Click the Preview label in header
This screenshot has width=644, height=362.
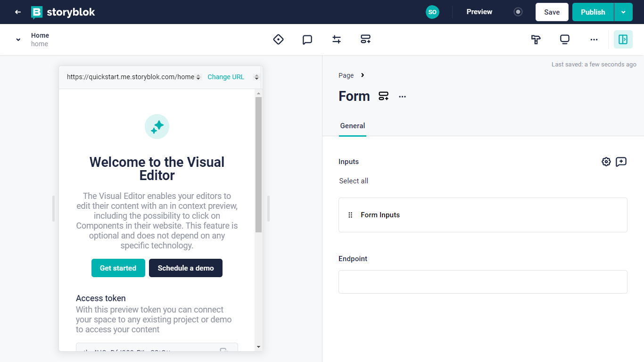(x=479, y=12)
